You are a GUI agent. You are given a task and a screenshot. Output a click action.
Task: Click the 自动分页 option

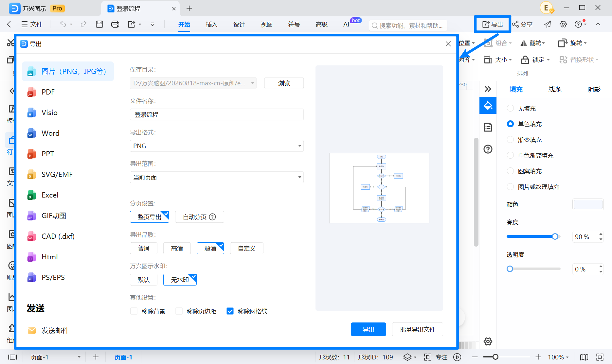click(x=200, y=217)
